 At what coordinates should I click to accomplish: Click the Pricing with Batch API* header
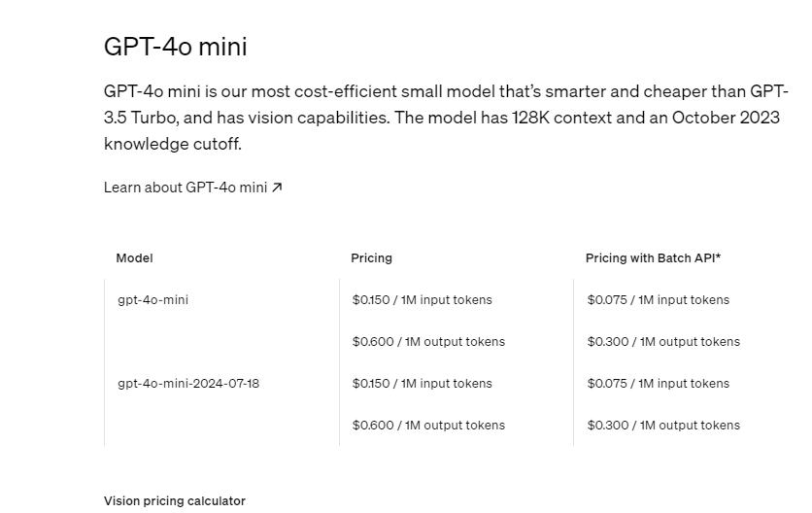click(653, 258)
